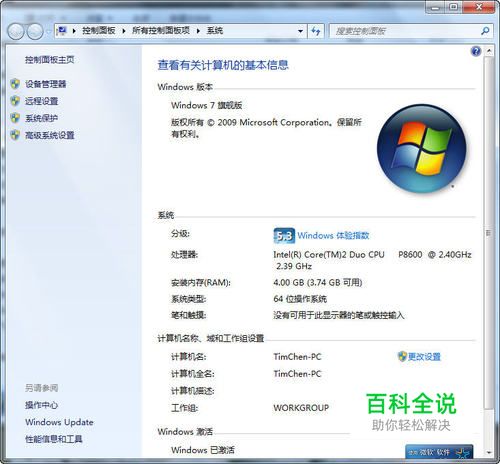
Task: Click the address bar computer icon
Action: (62, 31)
